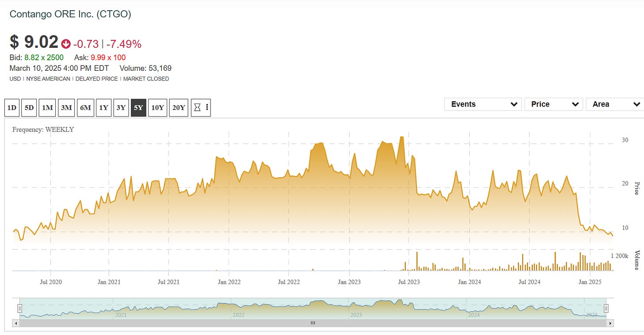The height and width of the screenshot is (335, 644).
Task: Click the 2023 label in the navigator
Action: (356, 315)
